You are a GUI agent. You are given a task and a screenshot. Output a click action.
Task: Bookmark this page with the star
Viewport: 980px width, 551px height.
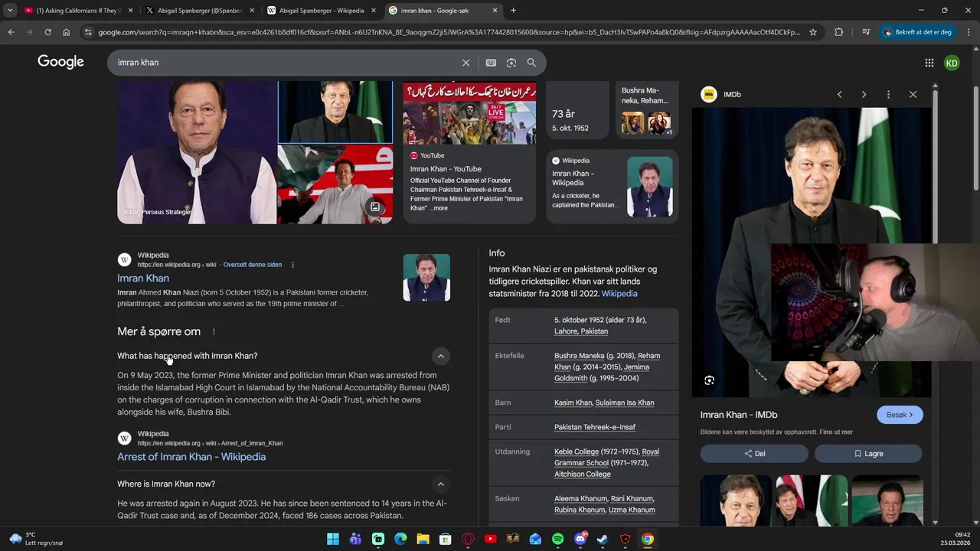(812, 32)
